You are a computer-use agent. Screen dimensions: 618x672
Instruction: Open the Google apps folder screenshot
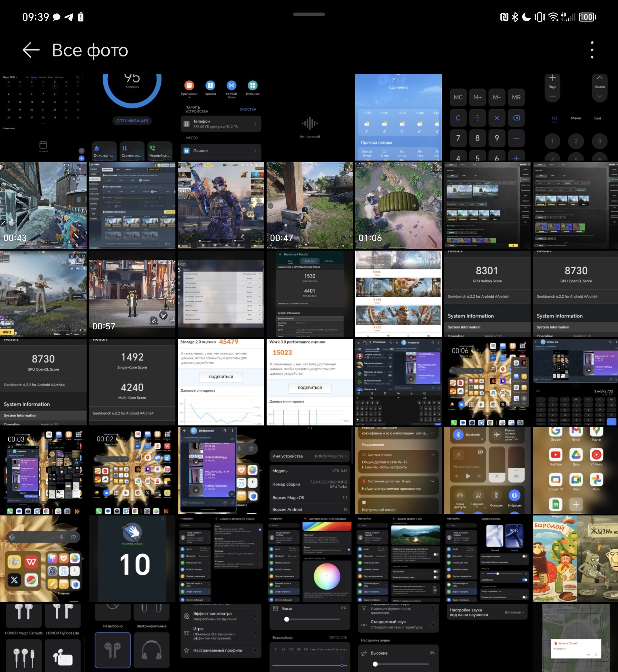coord(576,471)
